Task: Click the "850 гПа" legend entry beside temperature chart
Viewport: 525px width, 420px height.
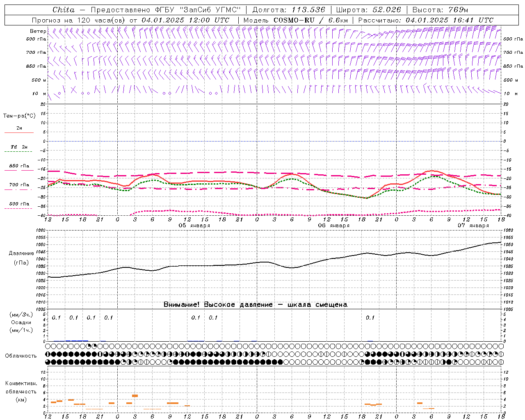Action: [x=19, y=166]
